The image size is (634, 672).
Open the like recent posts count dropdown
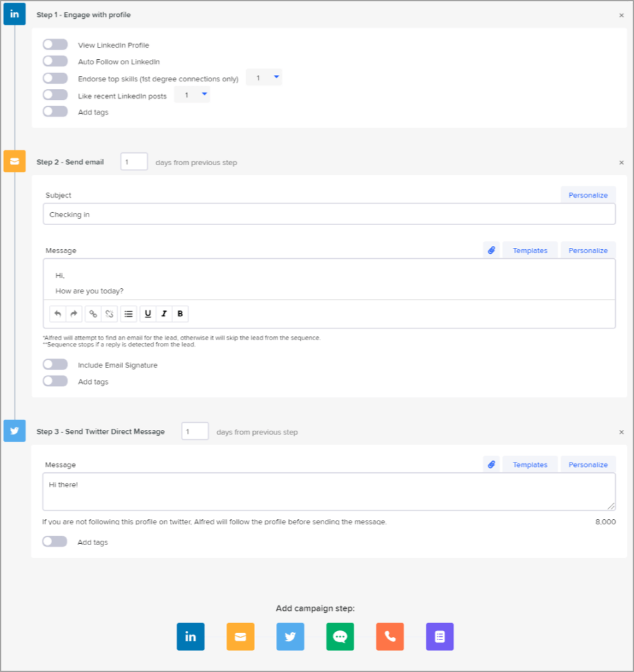click(193, 96)
